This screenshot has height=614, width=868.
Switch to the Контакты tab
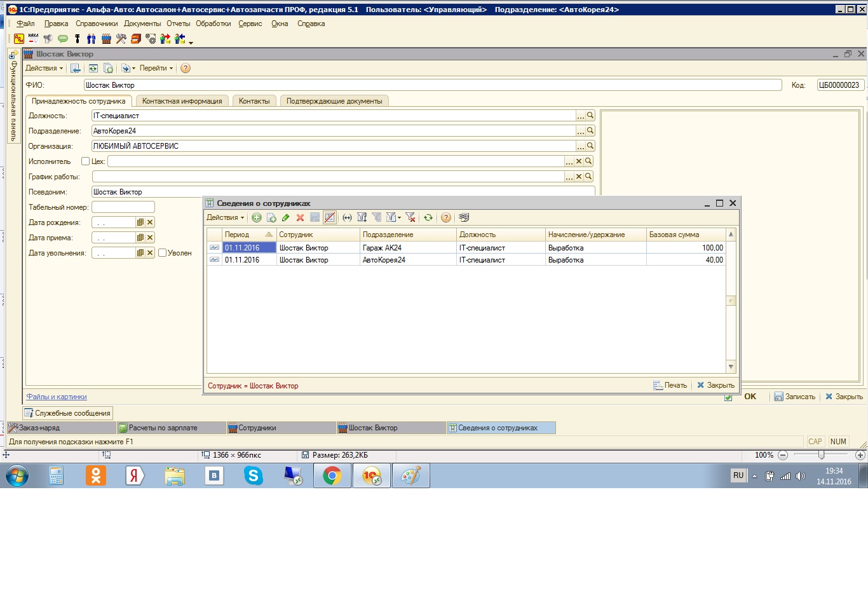(x=254, y=101)
